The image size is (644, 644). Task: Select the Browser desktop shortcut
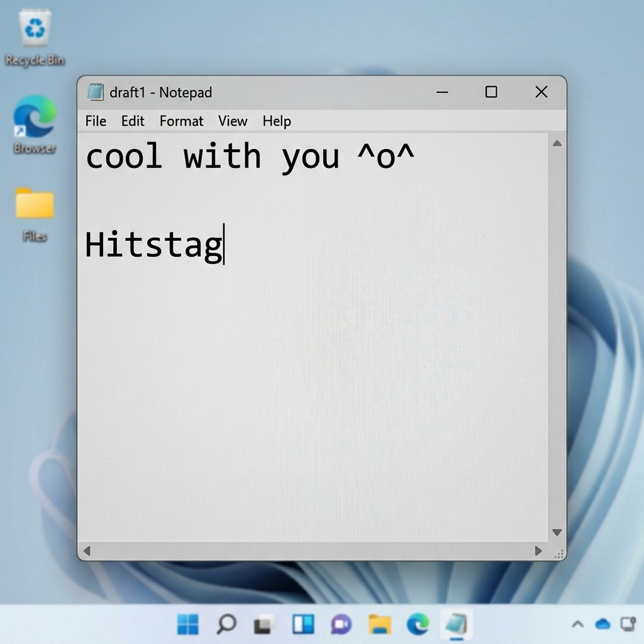[35, 124]
